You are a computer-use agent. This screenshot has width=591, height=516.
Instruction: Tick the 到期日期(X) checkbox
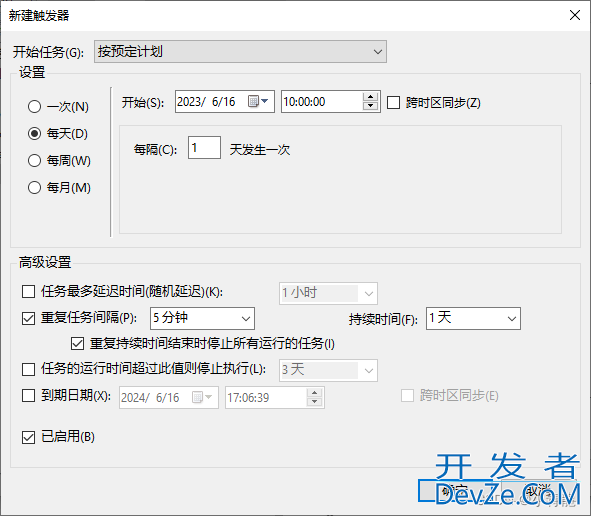[x=28, y=396]
